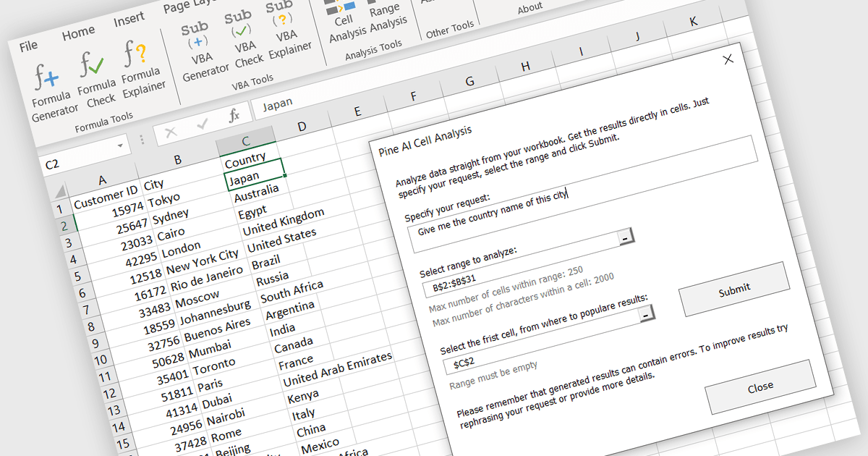
Task: Open the Formula Explainer tool
Action: [141, 69]
